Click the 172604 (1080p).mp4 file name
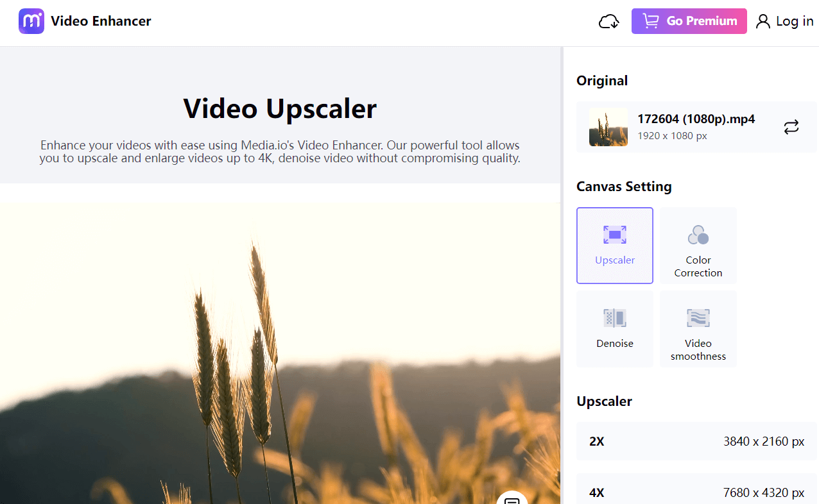Screen dimensions: 819x504 (x=696, y=119)
